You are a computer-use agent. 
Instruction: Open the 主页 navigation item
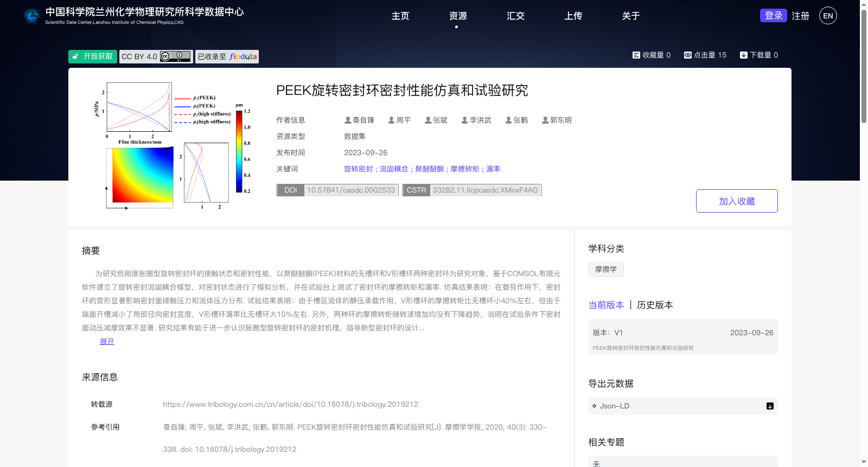click(x=400, y=16)
